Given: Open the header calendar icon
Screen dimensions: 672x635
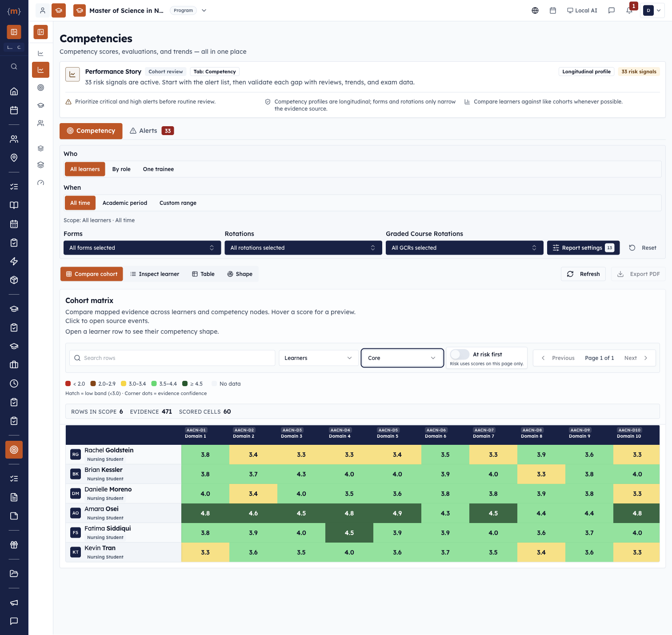Looking at the screenshot, I should (553, 11).
